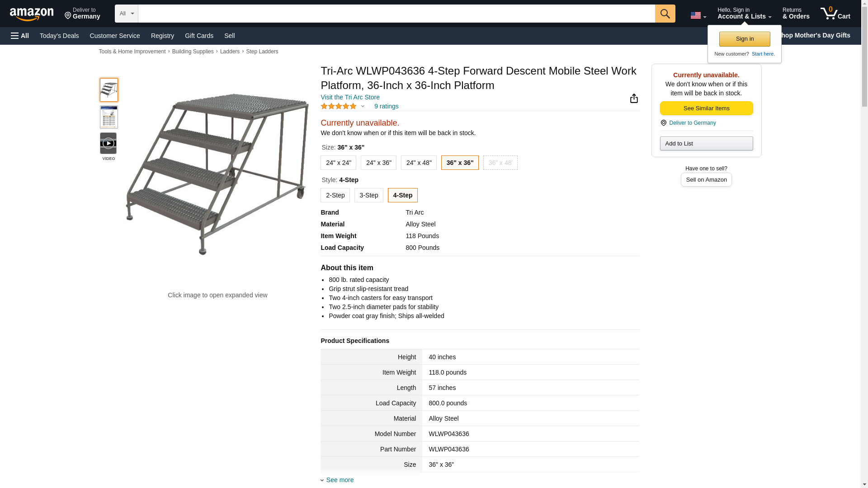Click the share icon
Screen dimensions: 868x488
pyautogui.click(x=634, y=99)
